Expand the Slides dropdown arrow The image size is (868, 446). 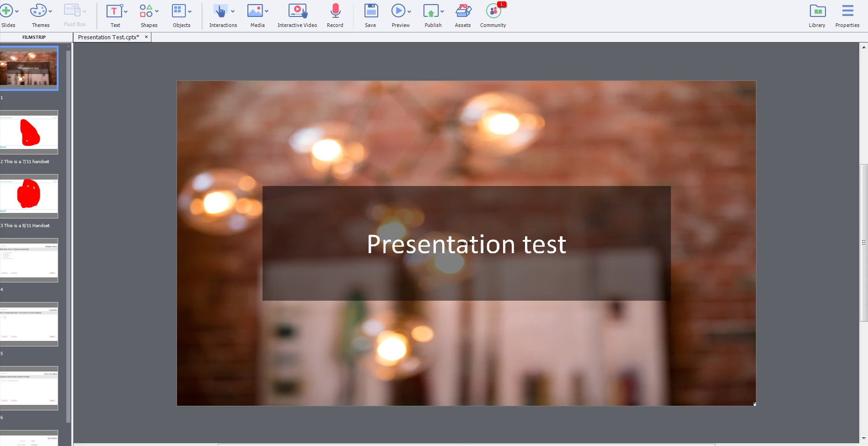tap(17, 11)
